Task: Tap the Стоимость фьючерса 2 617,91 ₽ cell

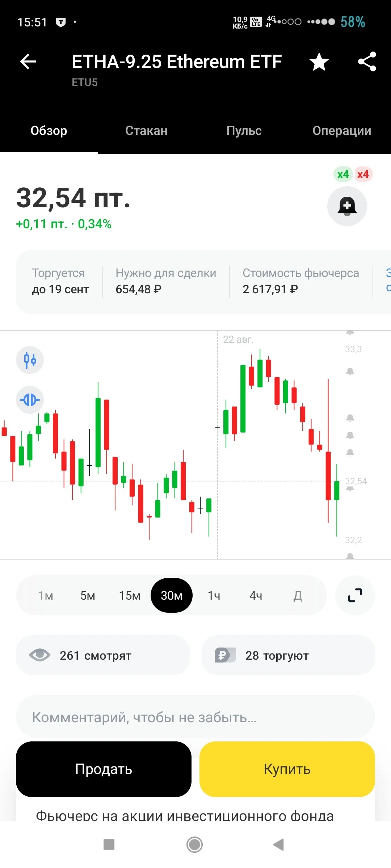Action: coord(301,281)
